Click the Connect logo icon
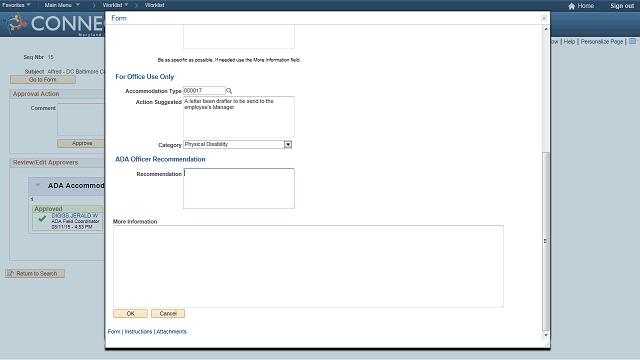This screenshot has height=360, width=640. [x=15, y=23]
